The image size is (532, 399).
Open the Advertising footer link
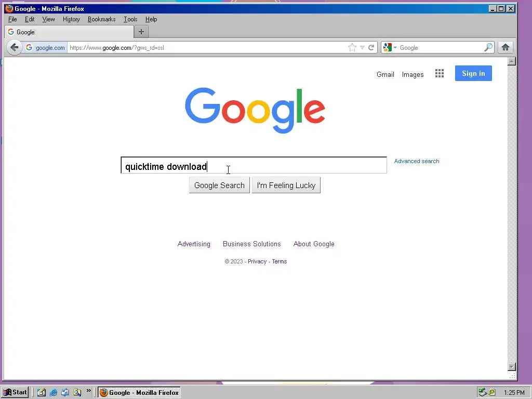pos(194,244)
